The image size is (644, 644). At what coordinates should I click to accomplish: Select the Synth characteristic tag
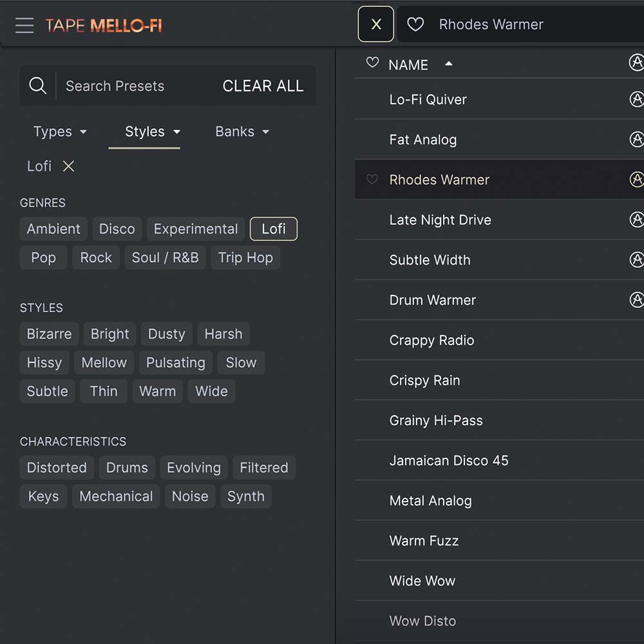click(x=245, y=496)
